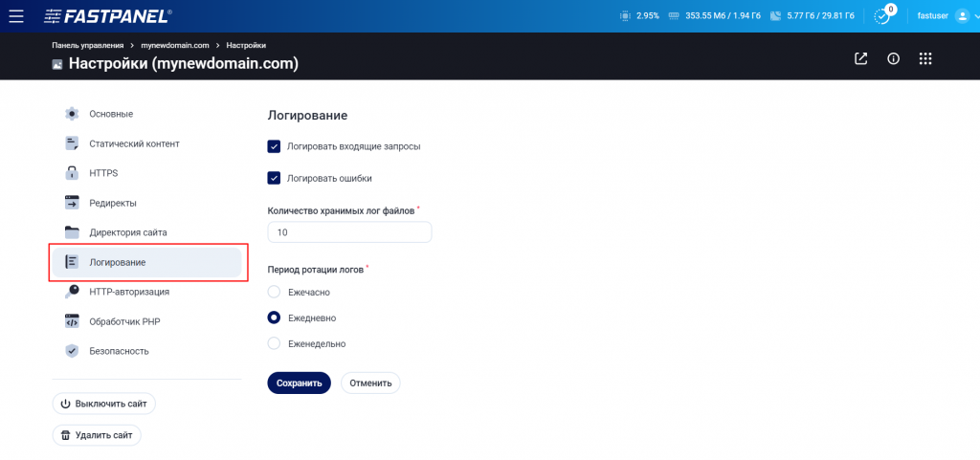Open site in new window icon
This screenshot has width=980, height=460.
[860, 58]
